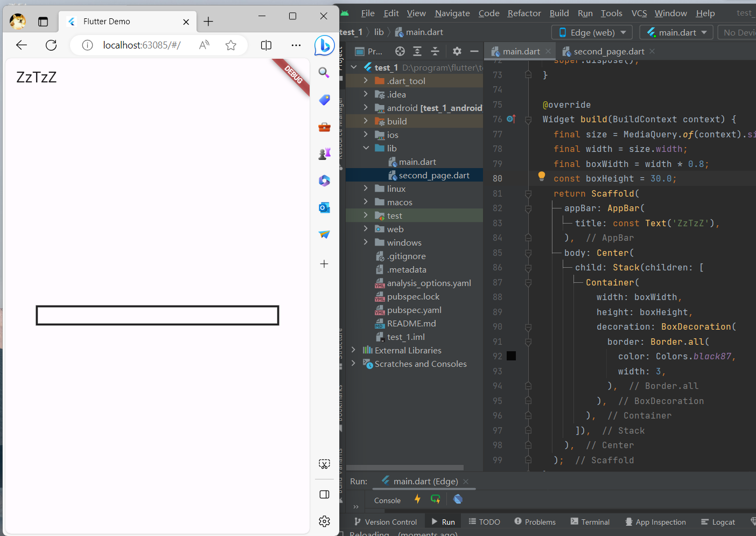Open the Navigate menu

point(452,13)
